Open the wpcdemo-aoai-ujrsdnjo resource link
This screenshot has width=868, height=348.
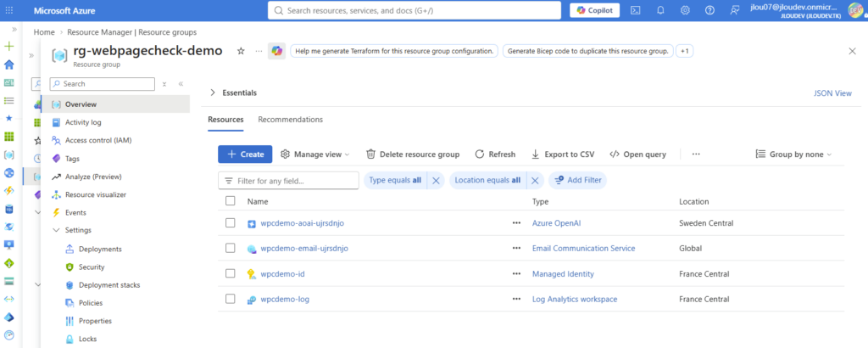pyautogui.click(x=303, y=222)
